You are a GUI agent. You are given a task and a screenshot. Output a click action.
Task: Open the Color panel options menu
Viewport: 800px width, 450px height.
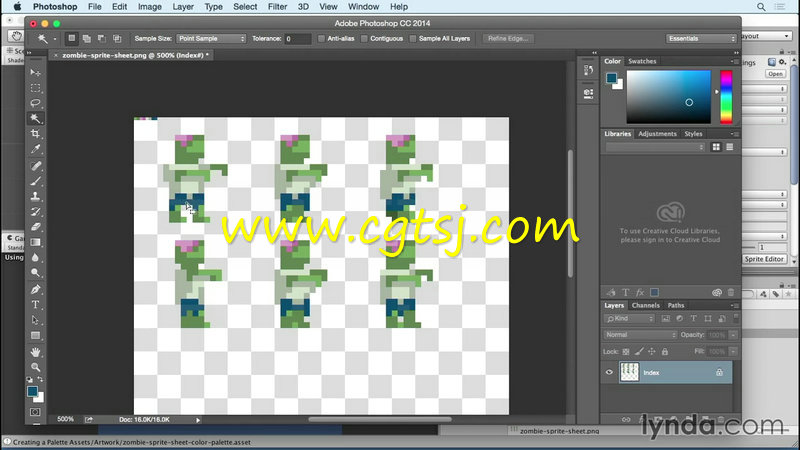tap(734, 61)
